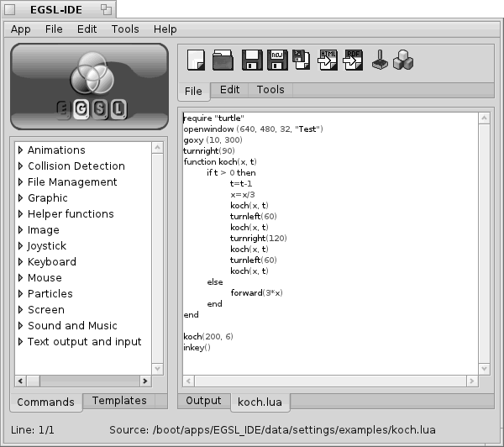Switch to the Templates tab

119,402
